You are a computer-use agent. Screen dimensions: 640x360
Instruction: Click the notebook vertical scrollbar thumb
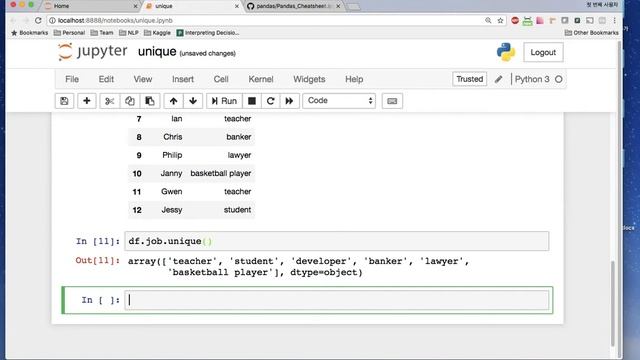pyautogui.click(x=612, y=303)
